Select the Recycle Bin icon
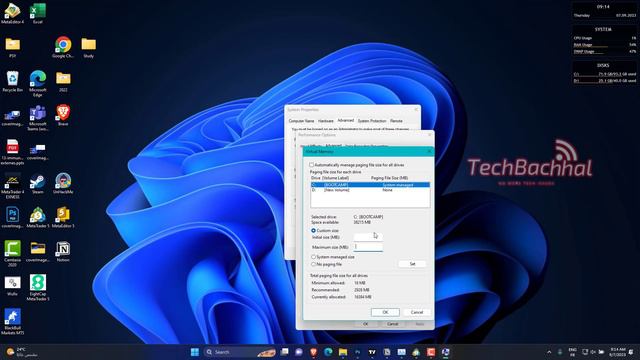Image resolution: width=640 pixels, height=360 pixels. 12,81
